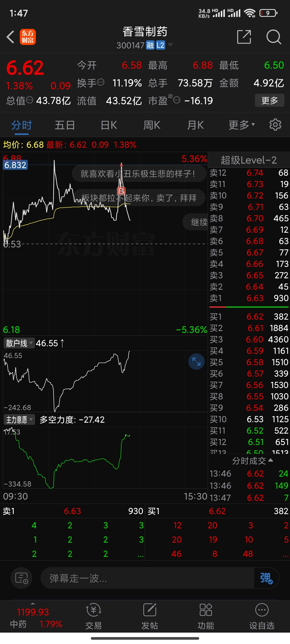Tap the battery indicator in status bar
Screen dimensions: 290x644
268,13
